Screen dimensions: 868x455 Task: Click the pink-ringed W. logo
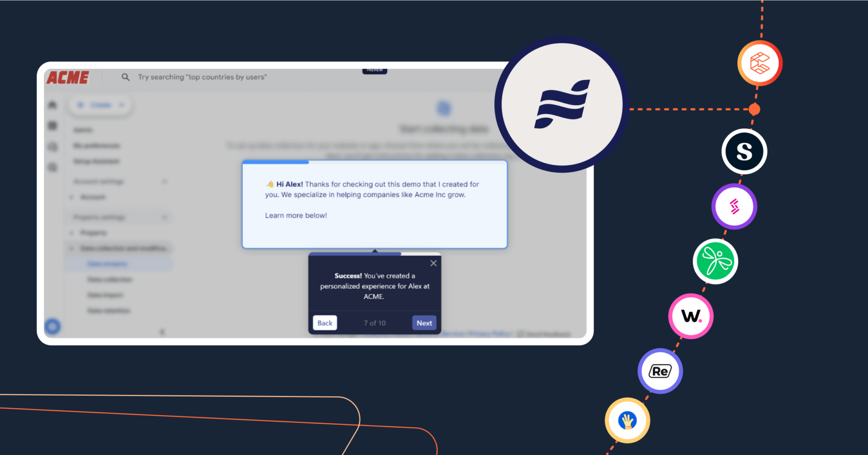pyautogui.click(x=691, y=316)
